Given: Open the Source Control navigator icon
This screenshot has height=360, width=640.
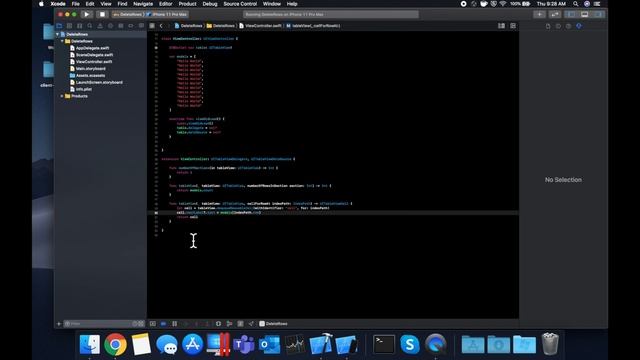Looking at the screenshot, I should [x=69, y=26].
